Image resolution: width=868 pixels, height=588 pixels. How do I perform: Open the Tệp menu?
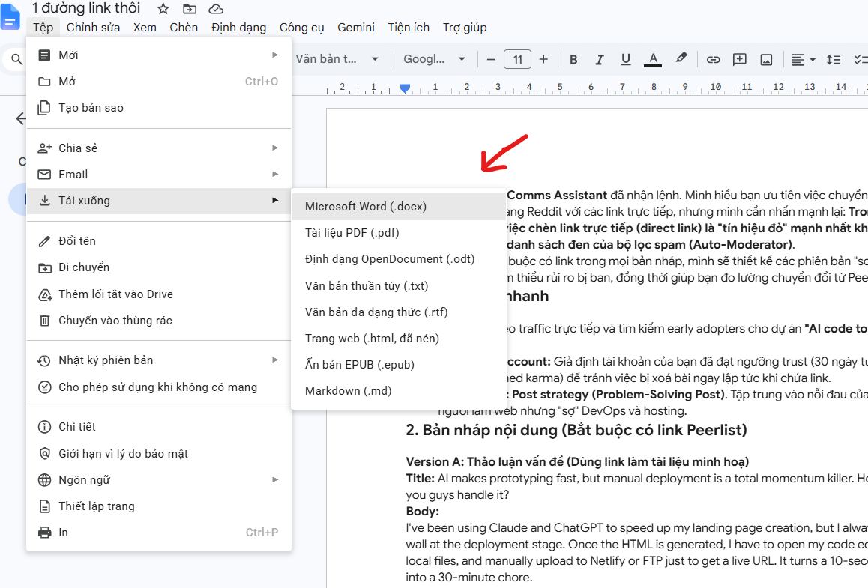43,28
